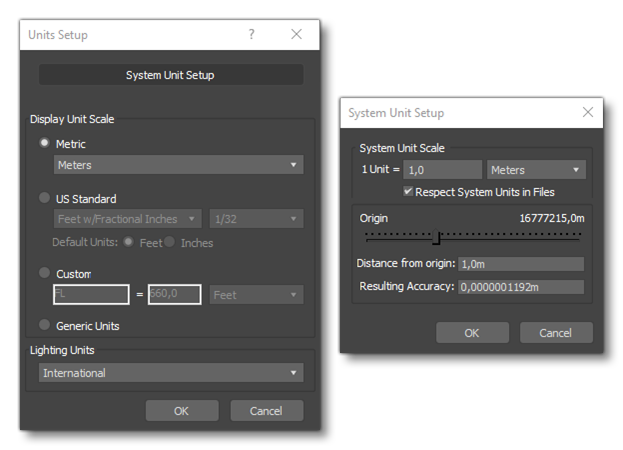
Task: Open the 1/32 fraction dropdown
Action: [256, 219]
